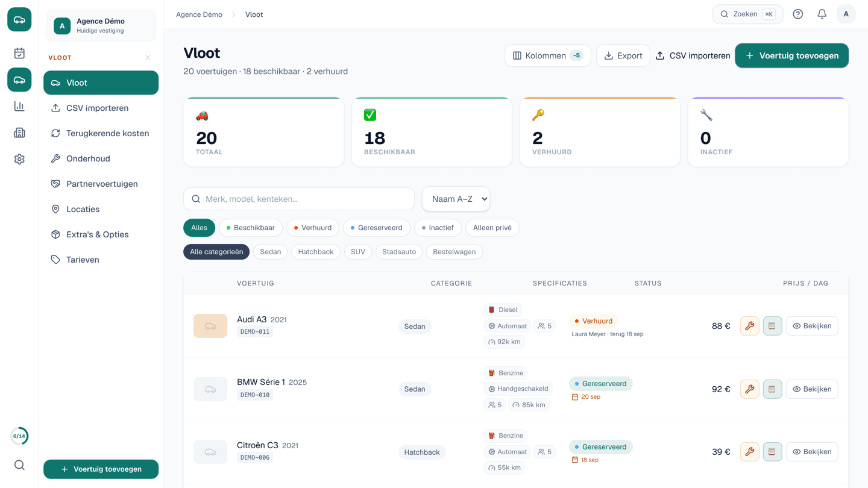Click the top-right Voertuig toevoegen button

tap(791, 55)
